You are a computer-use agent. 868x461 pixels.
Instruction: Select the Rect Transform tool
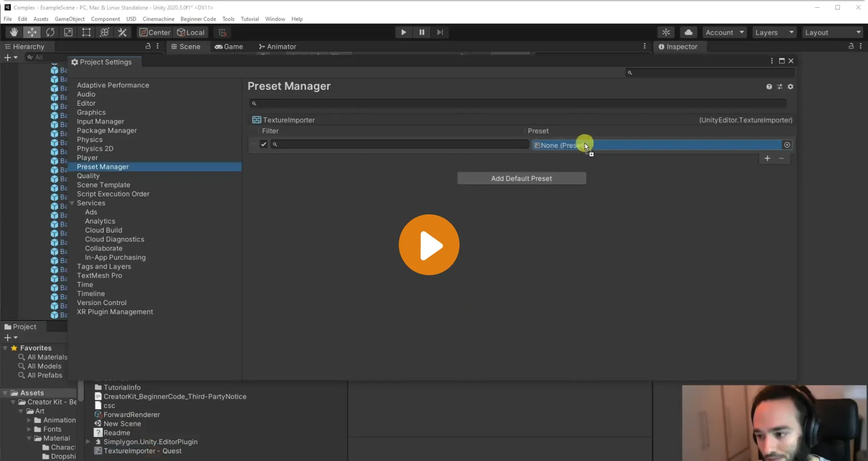coord(86,32)
